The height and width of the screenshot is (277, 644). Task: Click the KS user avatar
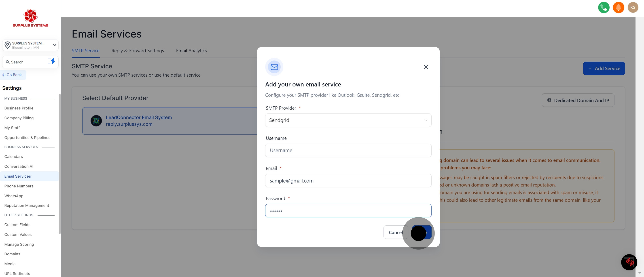tap(633, 8)
